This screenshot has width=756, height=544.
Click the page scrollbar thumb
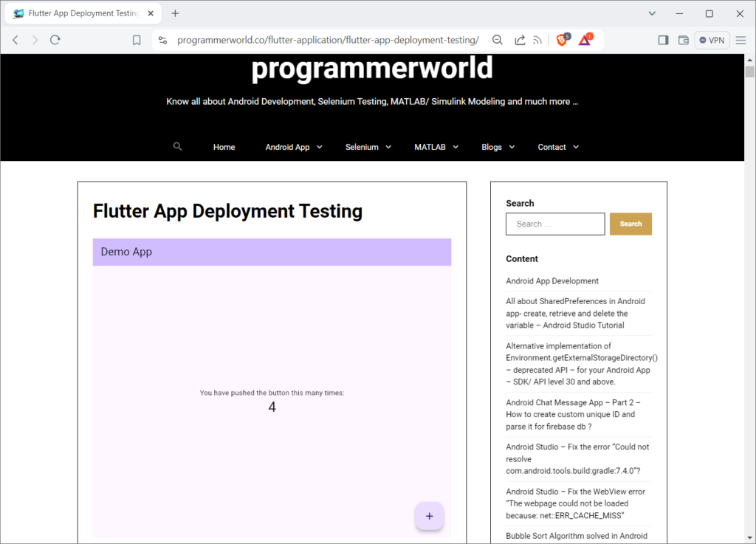749,72
